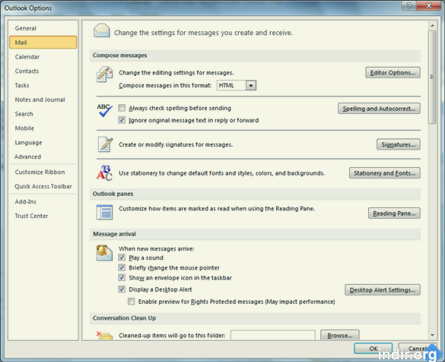This screenshot has width=445, height=362.
Task: Toggle Show an envelope icon in taskbar
Action: pyautogui.click(x=122, y=277)
